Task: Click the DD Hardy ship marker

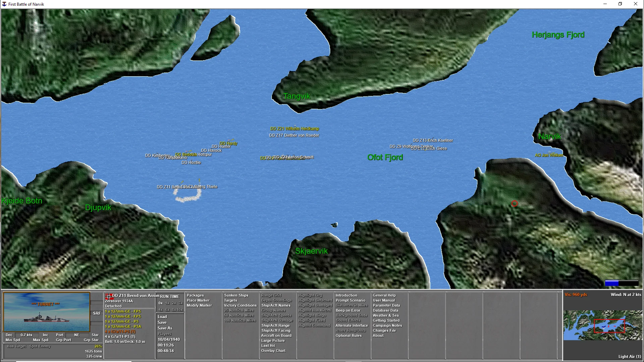Action: click(228, 143)
